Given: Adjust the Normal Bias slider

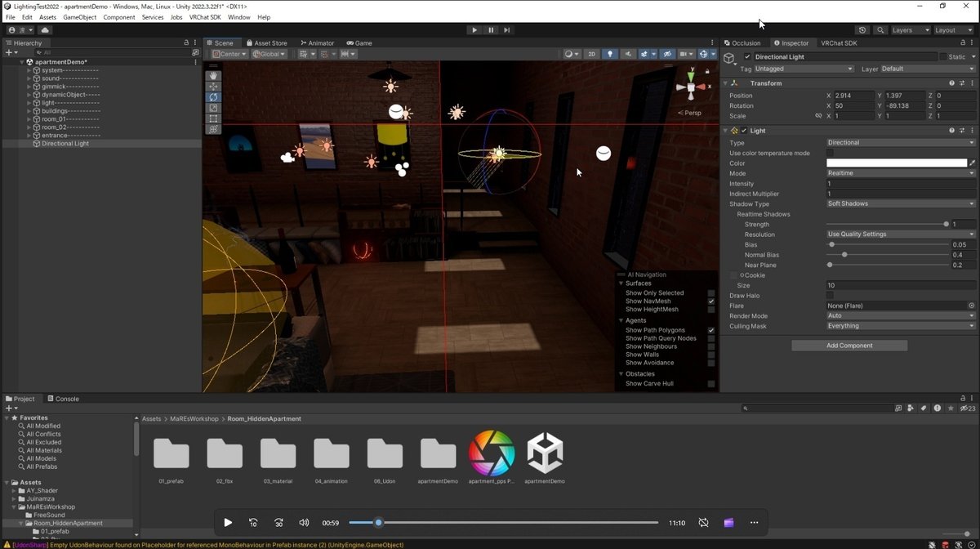Looking at the screenshot, I should (x=888, y=255).
